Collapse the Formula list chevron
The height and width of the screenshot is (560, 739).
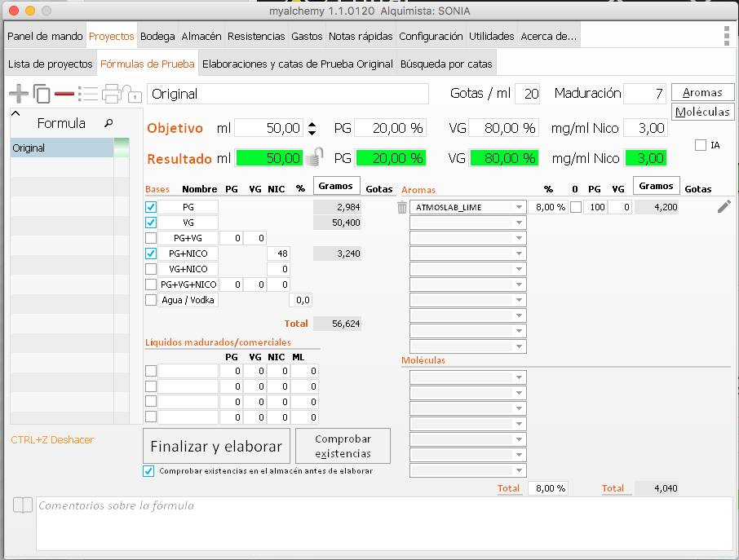(x=15, y=115)
